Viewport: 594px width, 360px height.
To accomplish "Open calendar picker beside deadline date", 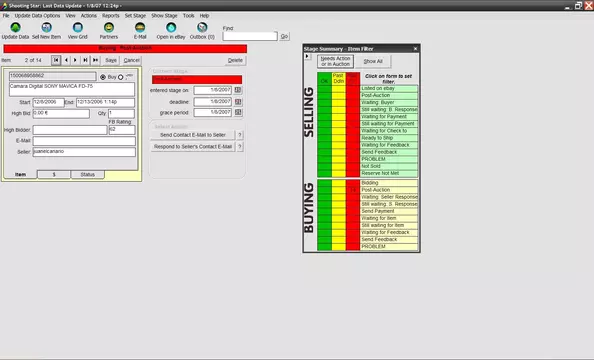I will coord(238,102).
